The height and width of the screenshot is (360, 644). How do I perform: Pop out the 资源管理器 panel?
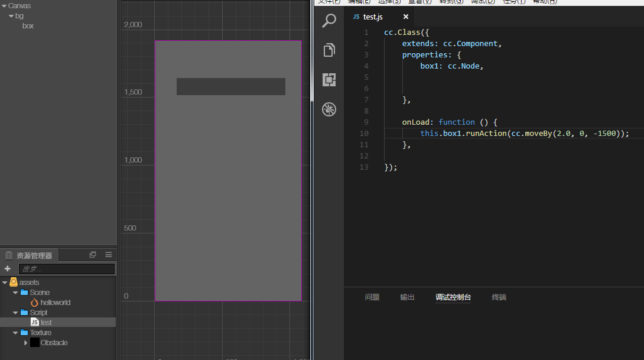[x=93, y=255]
